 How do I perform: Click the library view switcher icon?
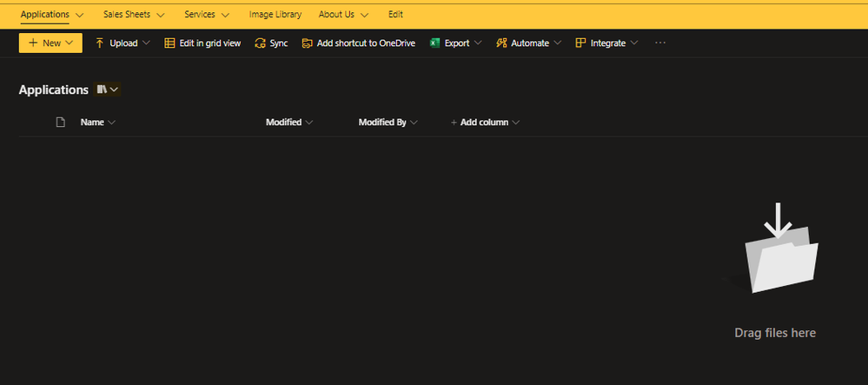tap(102, 90)
